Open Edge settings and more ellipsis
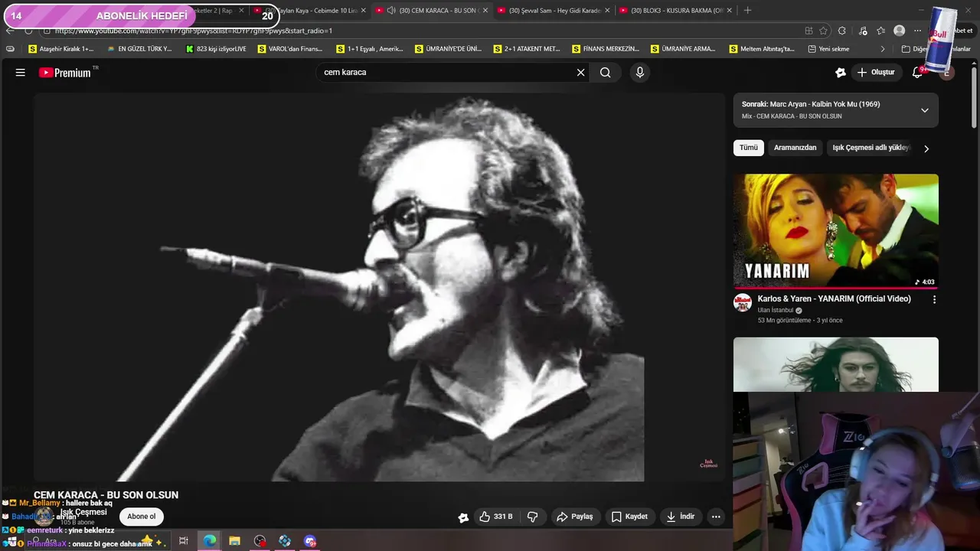 pyautogui.click(x=917, y=31)
